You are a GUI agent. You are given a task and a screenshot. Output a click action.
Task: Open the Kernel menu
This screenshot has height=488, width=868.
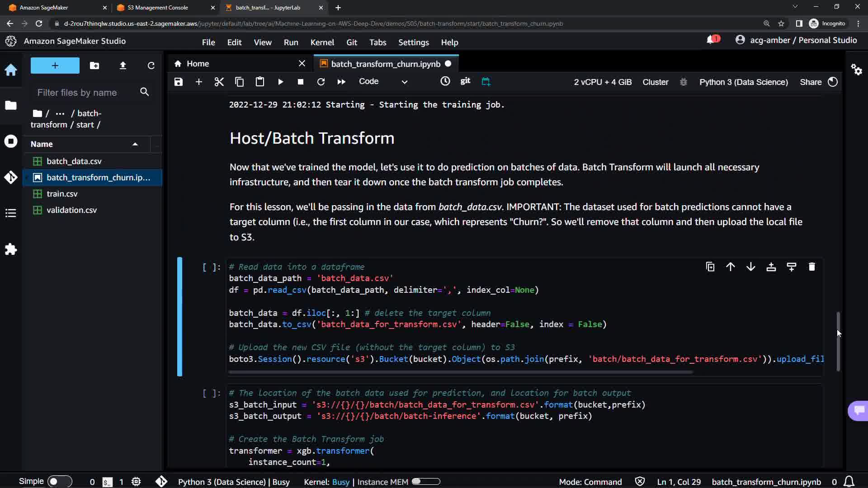click(322, 42)
